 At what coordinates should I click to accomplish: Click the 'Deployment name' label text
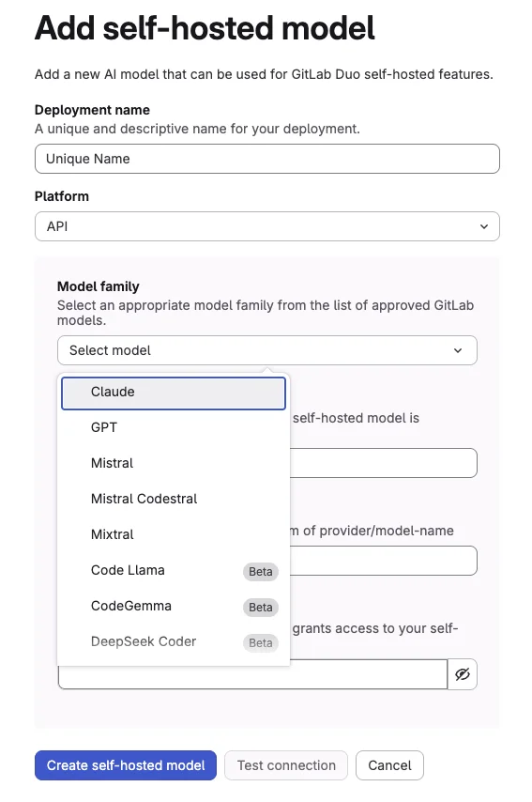[x=92, y=110]
